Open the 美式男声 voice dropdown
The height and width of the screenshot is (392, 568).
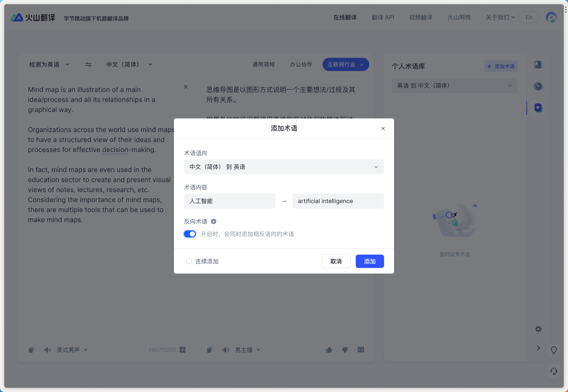[x=72, y=350]
